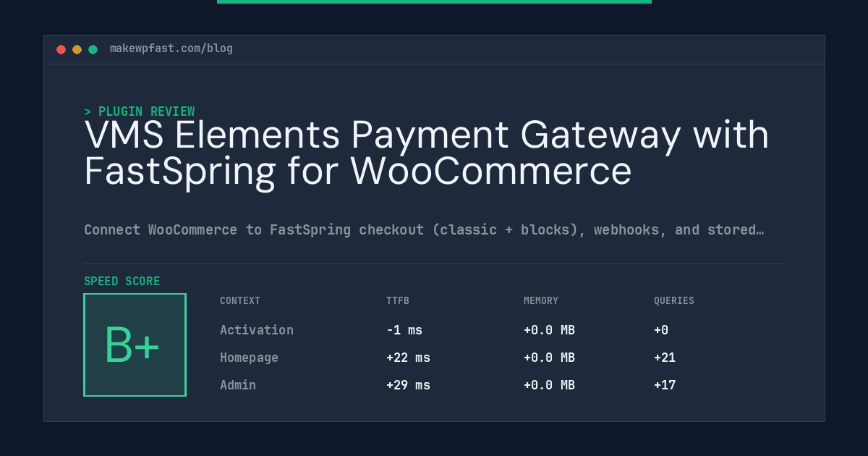Select the Activation row label
Image resolution: width=868 pixels, height=456 pixels.
coord(257,330)
